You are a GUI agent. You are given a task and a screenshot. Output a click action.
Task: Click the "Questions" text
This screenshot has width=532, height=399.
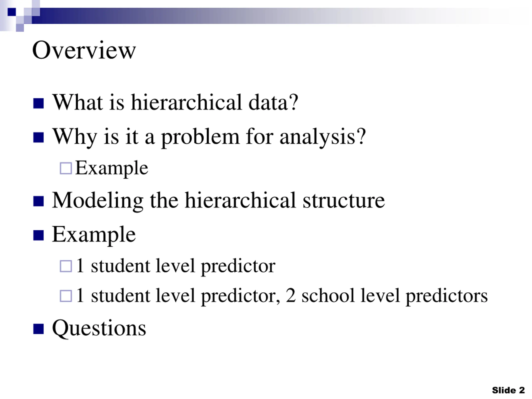(x=99, y=328)
